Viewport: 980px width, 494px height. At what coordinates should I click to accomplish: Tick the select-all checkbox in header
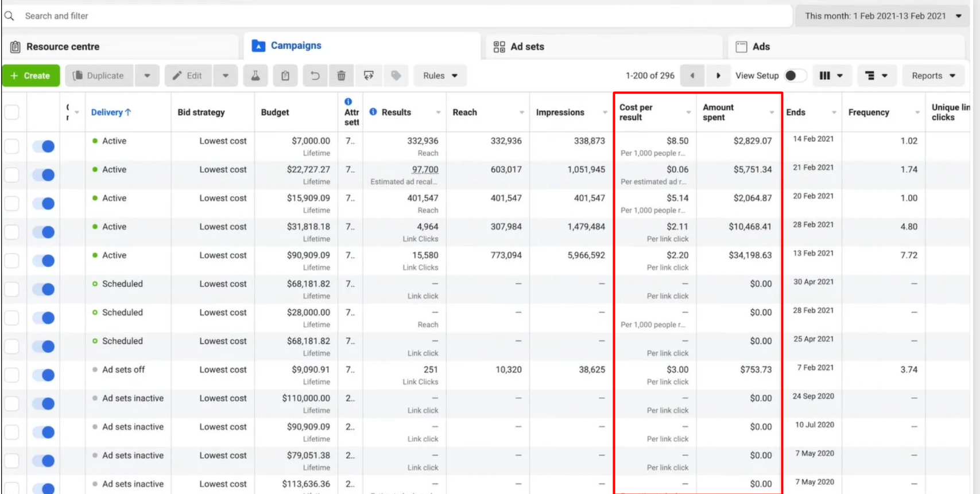click(12, 112)
